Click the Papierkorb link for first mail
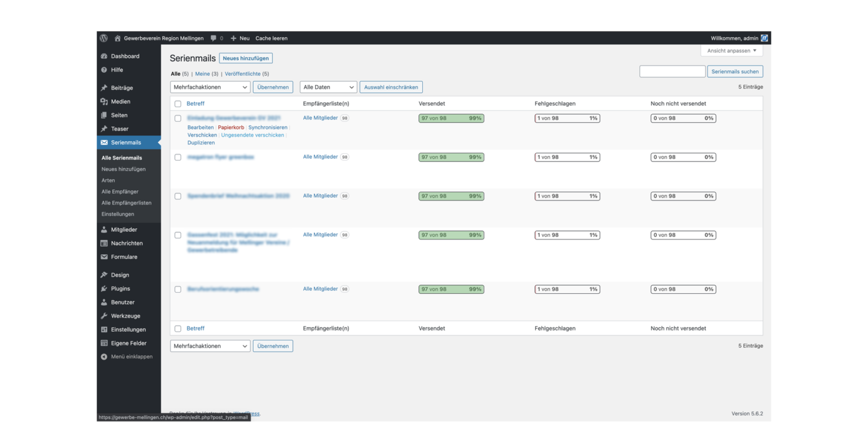The image size is (868, 434). coord(231,128)
